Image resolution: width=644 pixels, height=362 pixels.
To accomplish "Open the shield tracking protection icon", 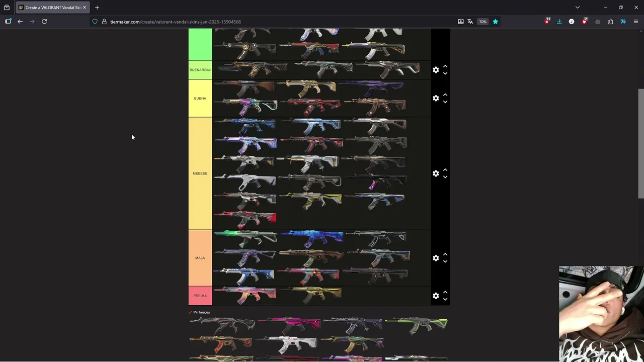I will 95,22.
